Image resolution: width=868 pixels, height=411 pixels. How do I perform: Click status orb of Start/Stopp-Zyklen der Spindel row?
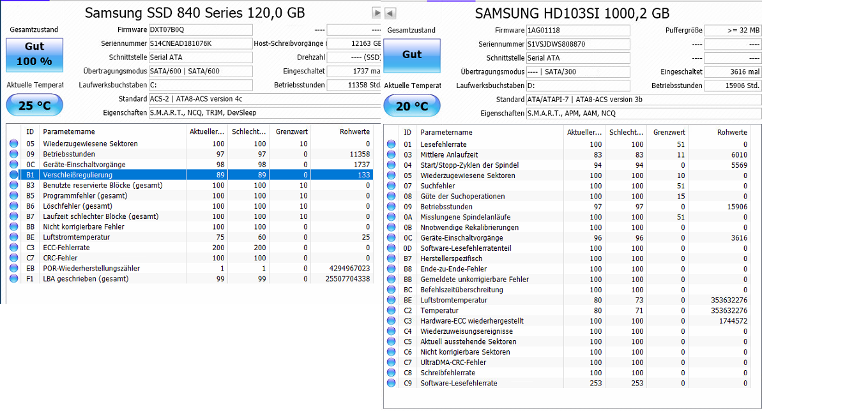click(392, 165)
